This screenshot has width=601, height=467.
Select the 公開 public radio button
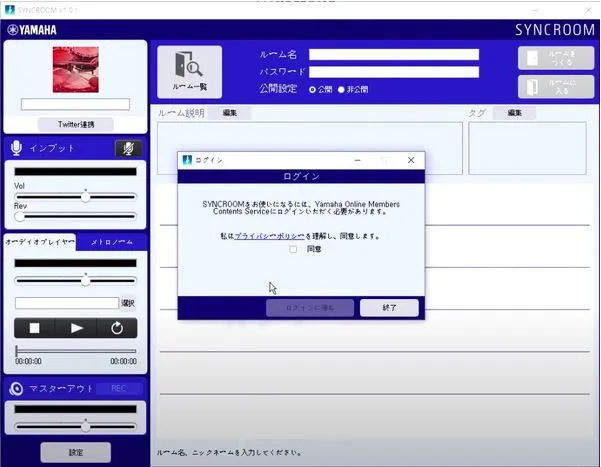[x=312, y=89]
